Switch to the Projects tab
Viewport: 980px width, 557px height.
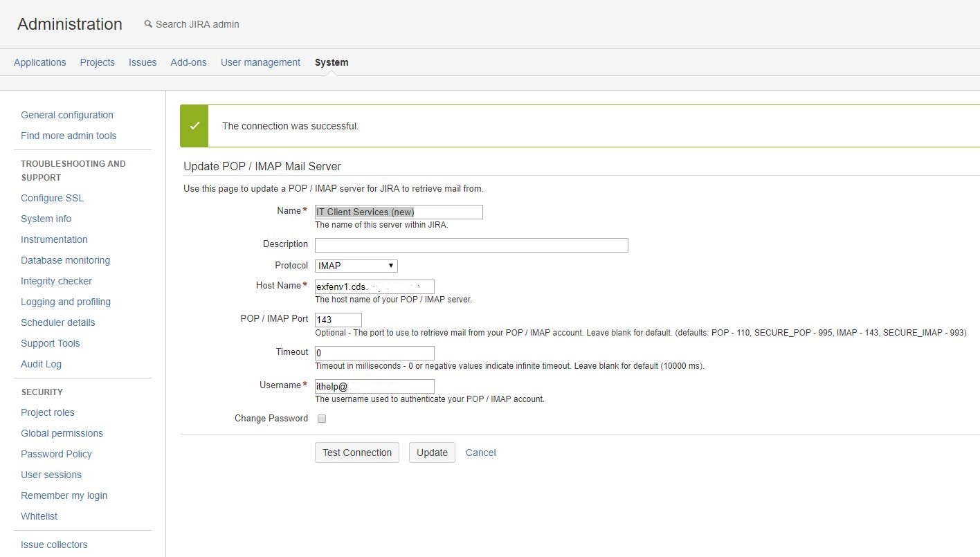tap(98, 62)
